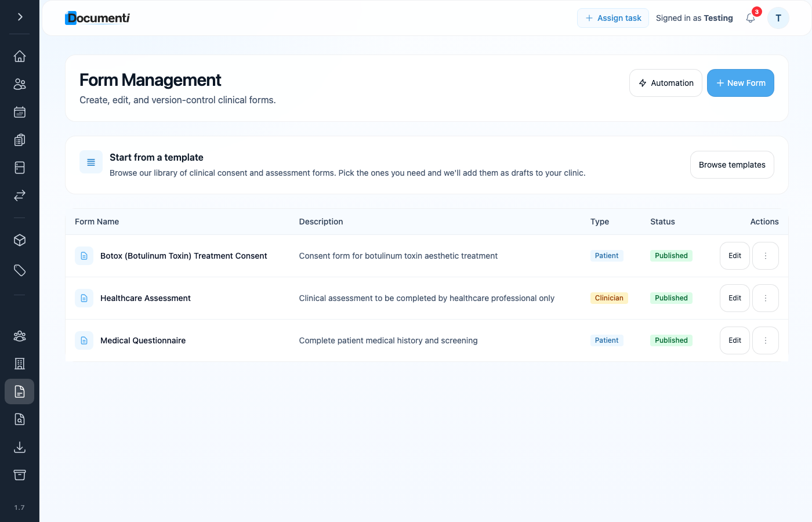Click the Published status for Medical Questionnaire
The height and width of the screenshot is (522, 812).
(x=671, y=340)
